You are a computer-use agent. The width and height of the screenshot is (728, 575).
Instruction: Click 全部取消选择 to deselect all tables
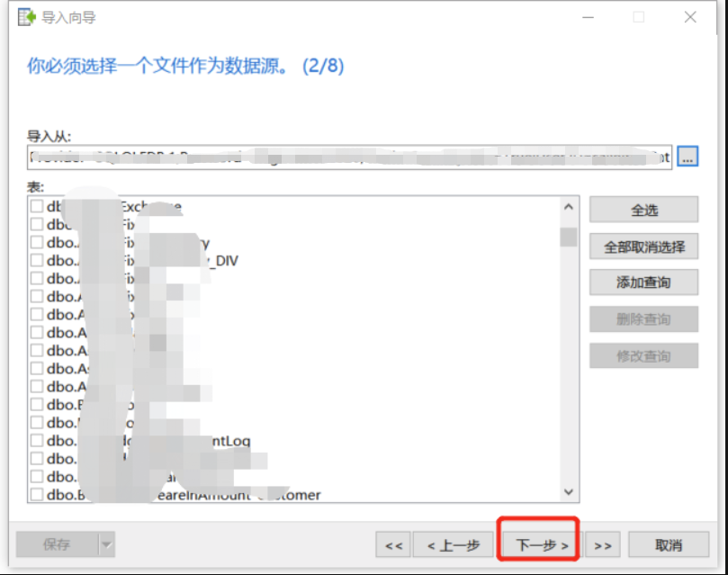[643, 246]
